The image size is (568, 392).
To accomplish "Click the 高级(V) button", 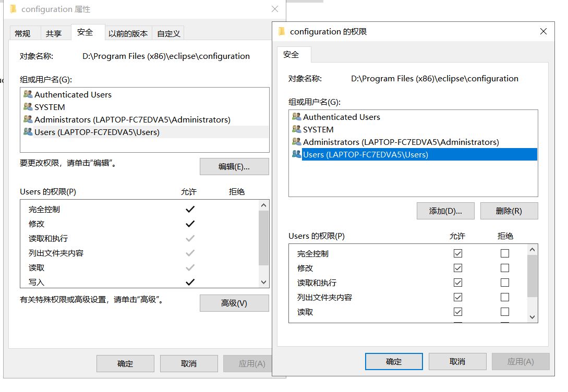I will 234,303.
